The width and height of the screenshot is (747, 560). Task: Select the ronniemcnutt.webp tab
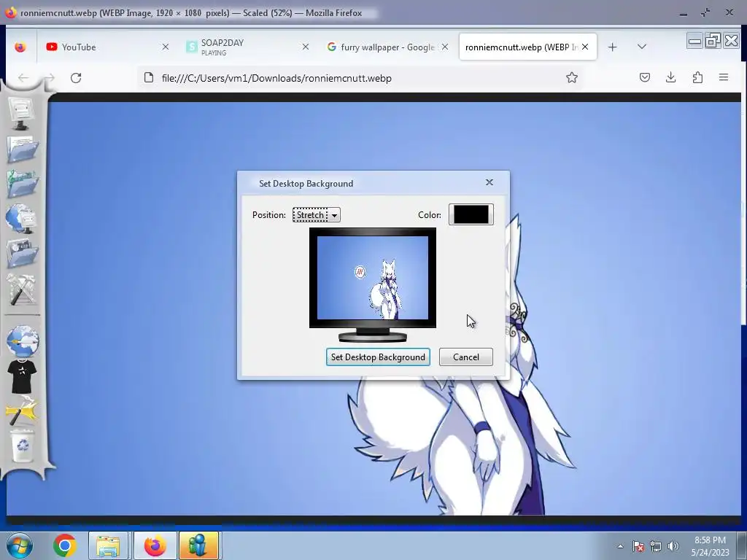(528, 47)
